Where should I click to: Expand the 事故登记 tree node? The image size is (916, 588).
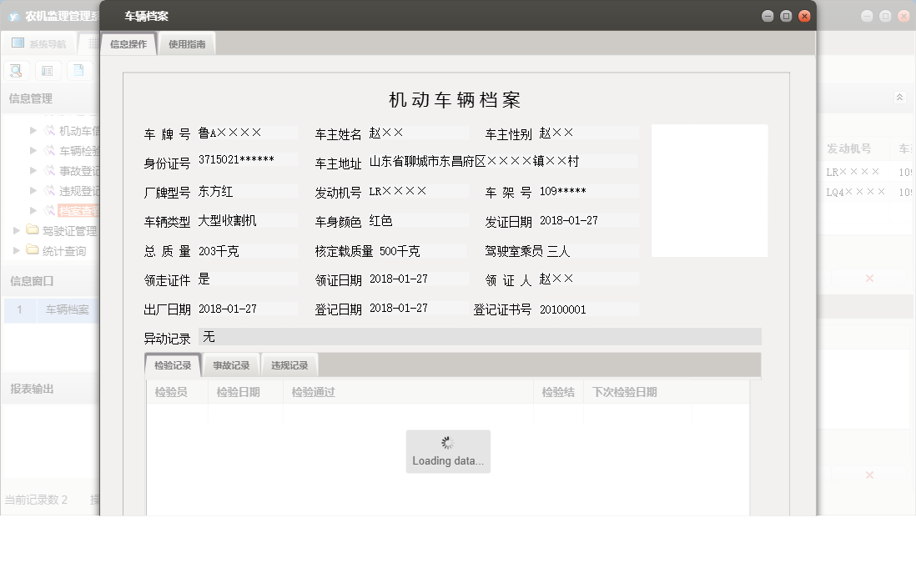(32, 169)
